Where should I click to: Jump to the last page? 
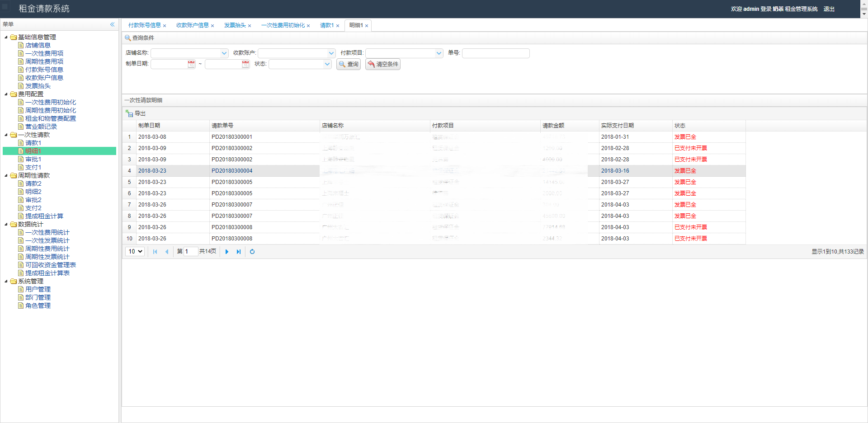tap(239, 252)
